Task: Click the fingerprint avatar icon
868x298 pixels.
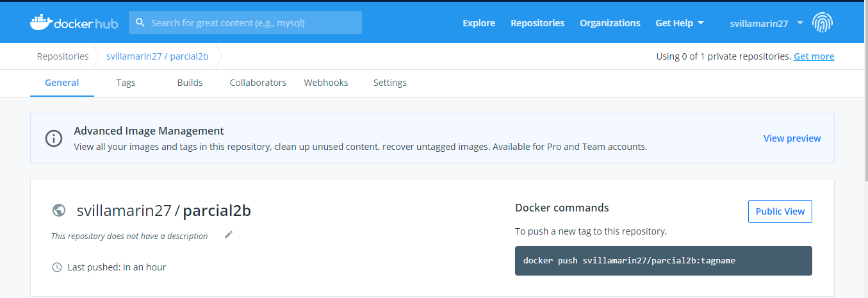Action: (x=823, y=22)
